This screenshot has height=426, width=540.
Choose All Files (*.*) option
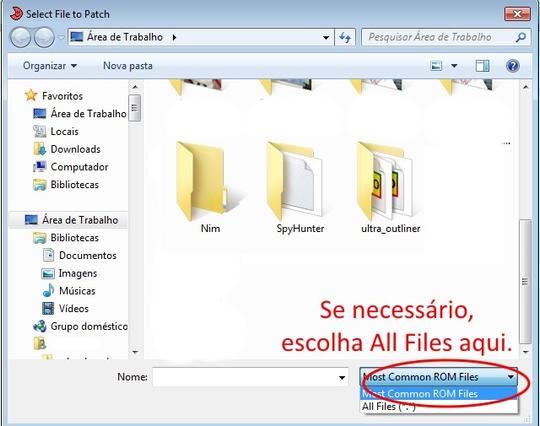tap(438, 407)
